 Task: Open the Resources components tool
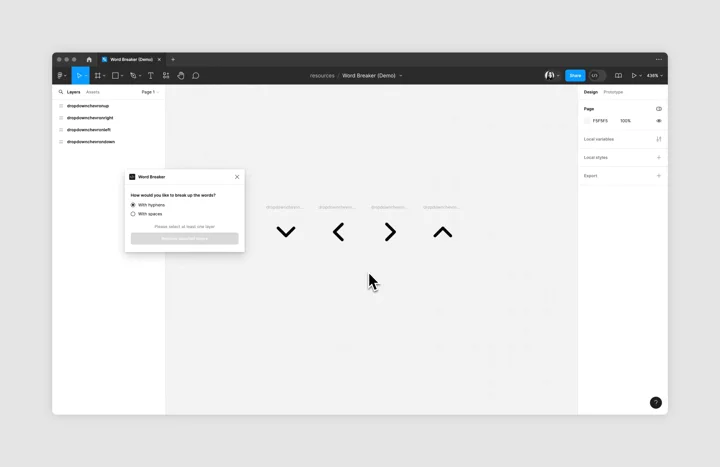166,76
